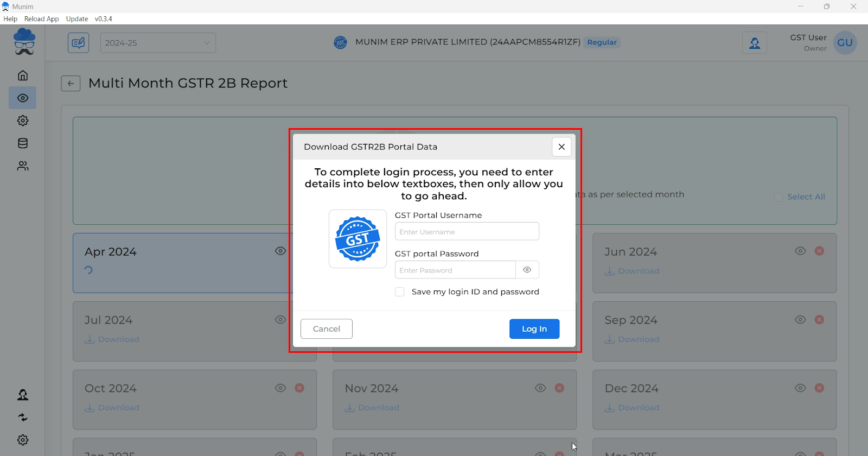Open the Help menu
The image size is (868, 456).
pos(10,18)
